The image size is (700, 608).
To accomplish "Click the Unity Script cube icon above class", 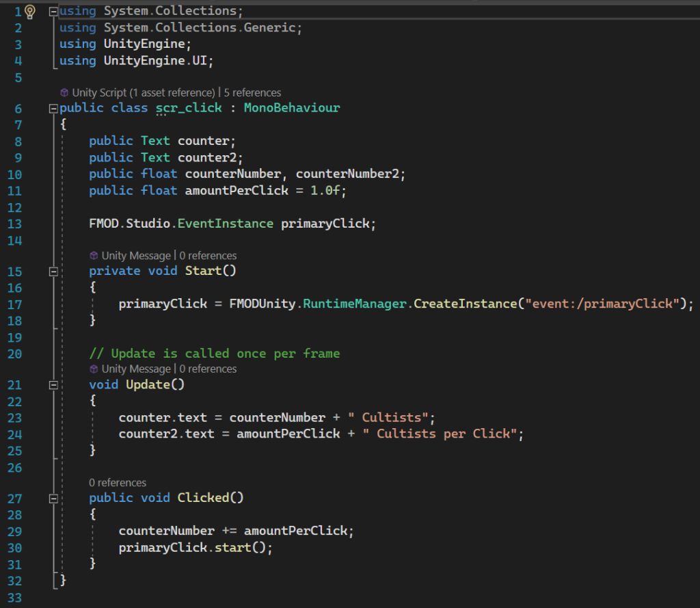I will (64, 92).
